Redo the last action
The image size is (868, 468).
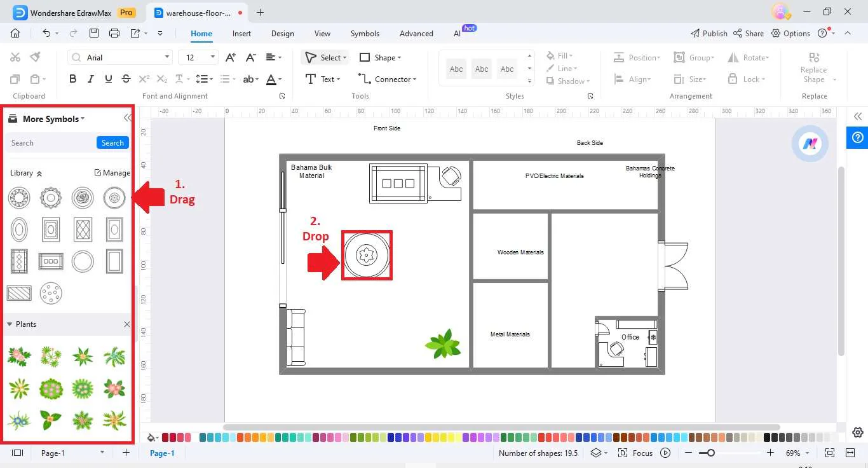(x=73, y=33)
